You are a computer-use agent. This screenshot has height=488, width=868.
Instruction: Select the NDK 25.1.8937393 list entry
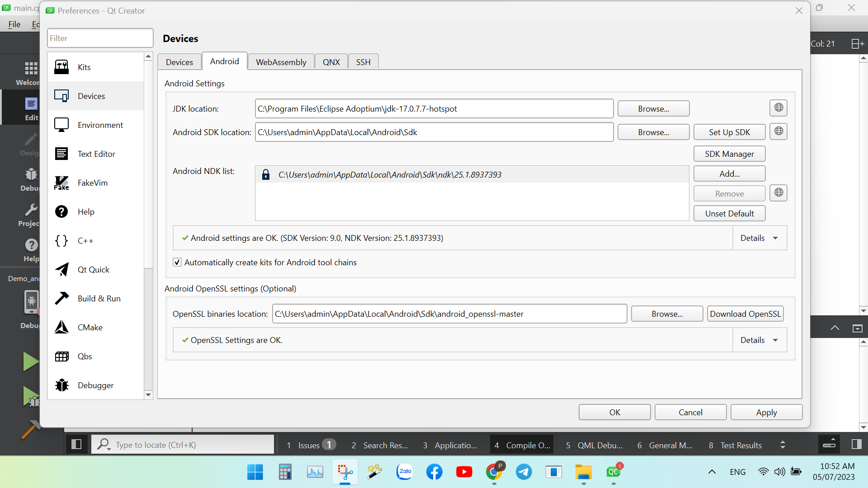tap(472, 174)
